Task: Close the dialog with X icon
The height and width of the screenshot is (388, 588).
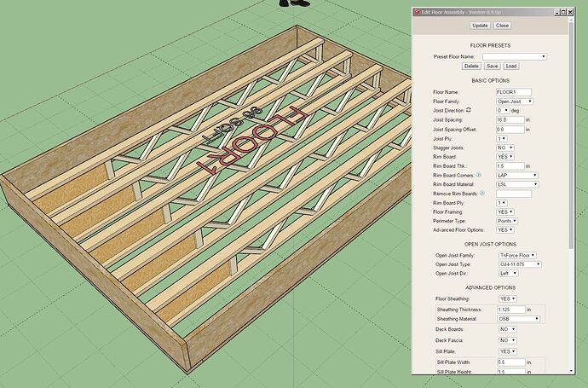Action: (x=570, y=12)
